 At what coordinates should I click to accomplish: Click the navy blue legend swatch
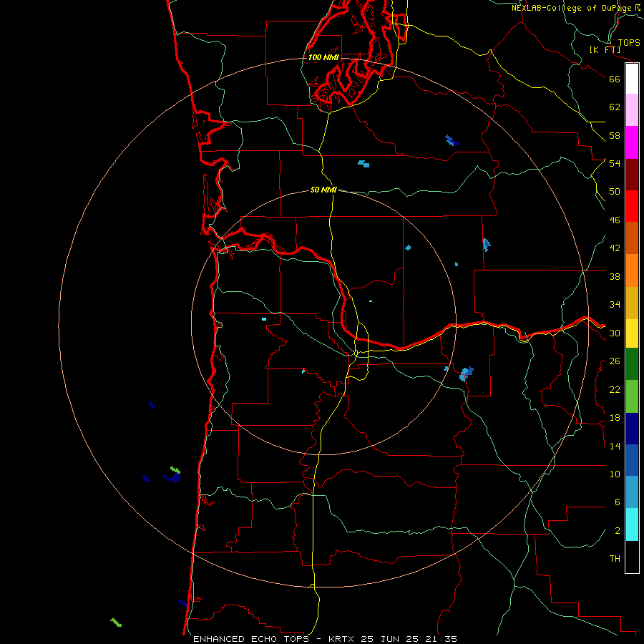[632, 429]
